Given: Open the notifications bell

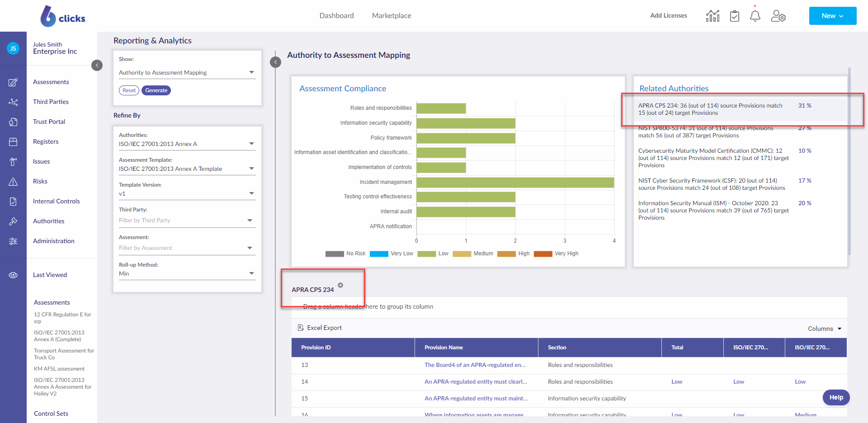Looking at the screenshot, I should click(755, 16).
